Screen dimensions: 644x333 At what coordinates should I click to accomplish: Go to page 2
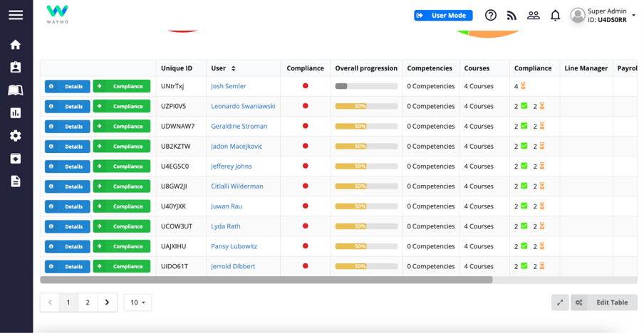88,302
